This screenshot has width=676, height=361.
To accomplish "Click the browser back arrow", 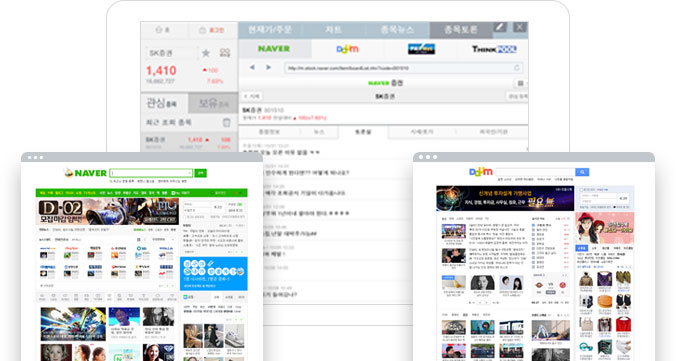I will point(252,68).
